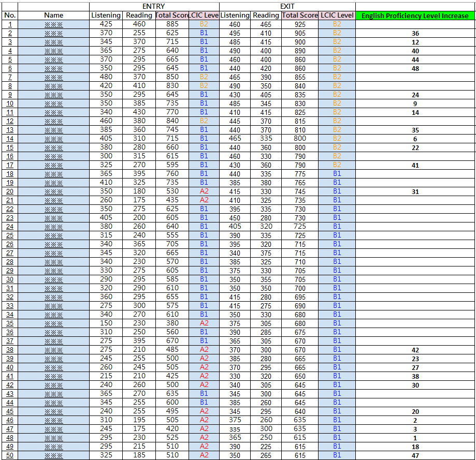The height and width of the screenshot is (460, 476).
Task: Click the Reading header under EXIT
Action: pos(266,16)
